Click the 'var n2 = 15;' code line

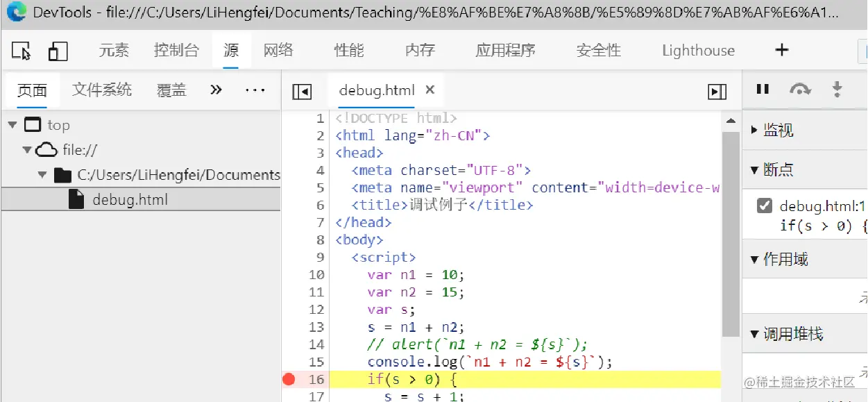[416, 292]
